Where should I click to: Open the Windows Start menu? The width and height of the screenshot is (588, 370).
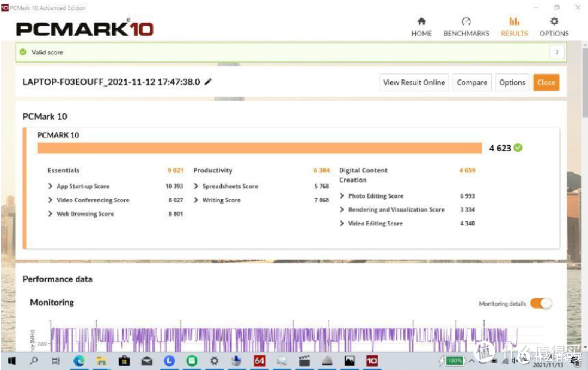pos(11,361)
